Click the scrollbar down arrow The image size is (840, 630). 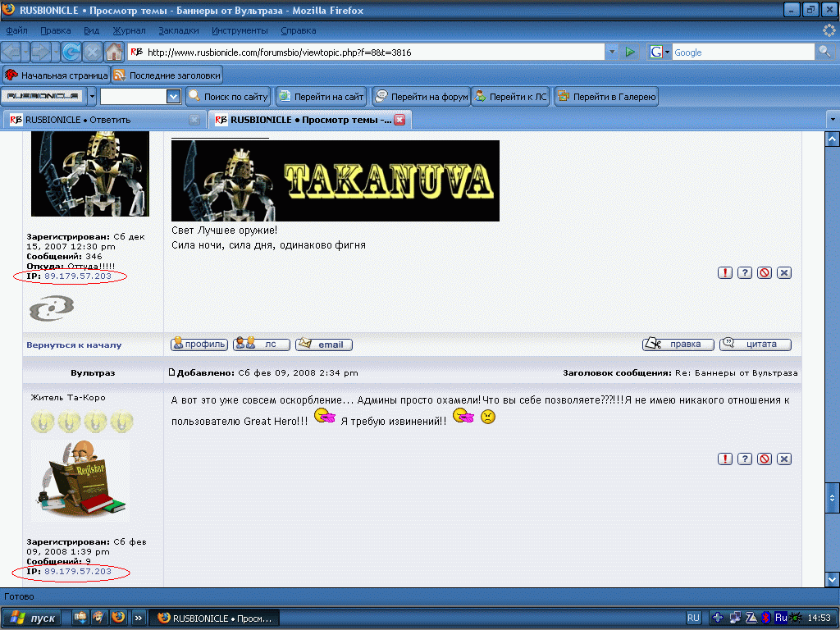pyautogui.click(x=832, y=578)
